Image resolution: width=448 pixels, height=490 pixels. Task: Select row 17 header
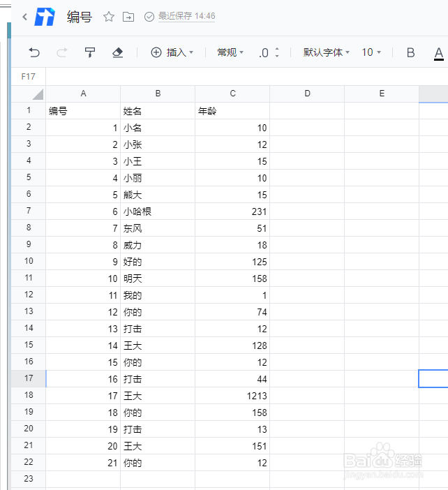29,378
